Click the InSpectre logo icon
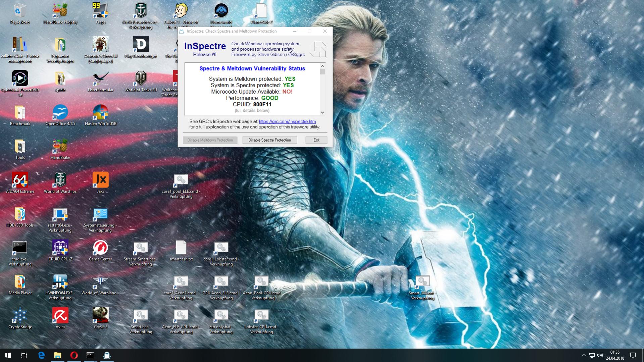The width and height of the screenshot is (644, 362). (x=318, y=49)
